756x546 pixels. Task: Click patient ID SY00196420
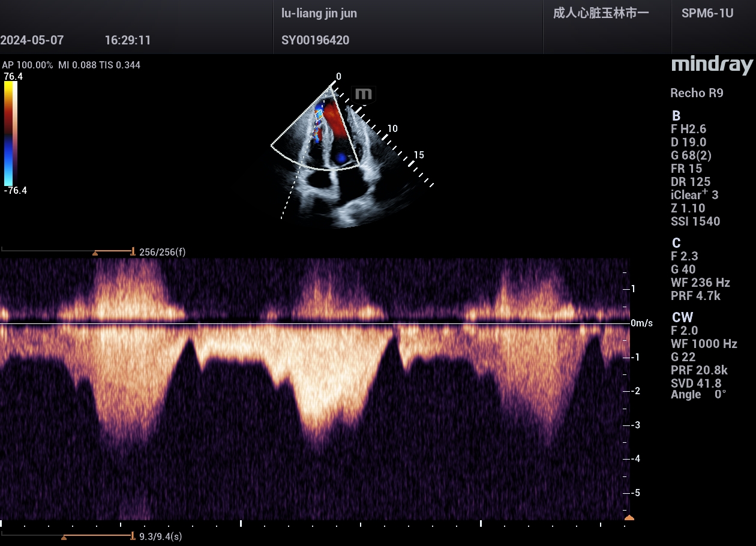315,40
